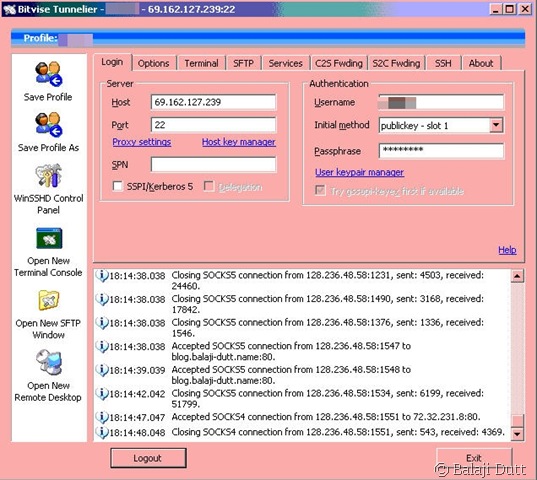Screen dimensions: 537x480
Task: Click the Logout button
Action: [x=148, y=458]
